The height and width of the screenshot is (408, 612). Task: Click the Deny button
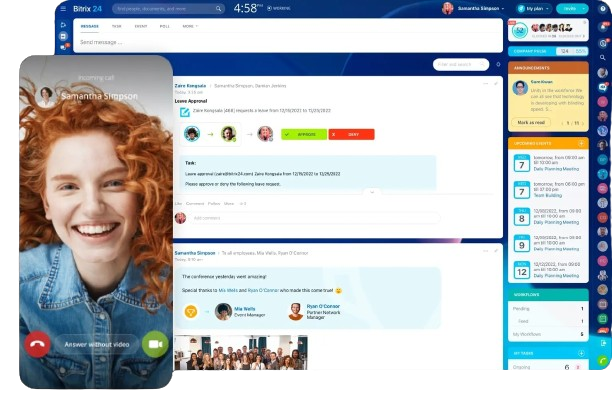[x=351, y=134]
